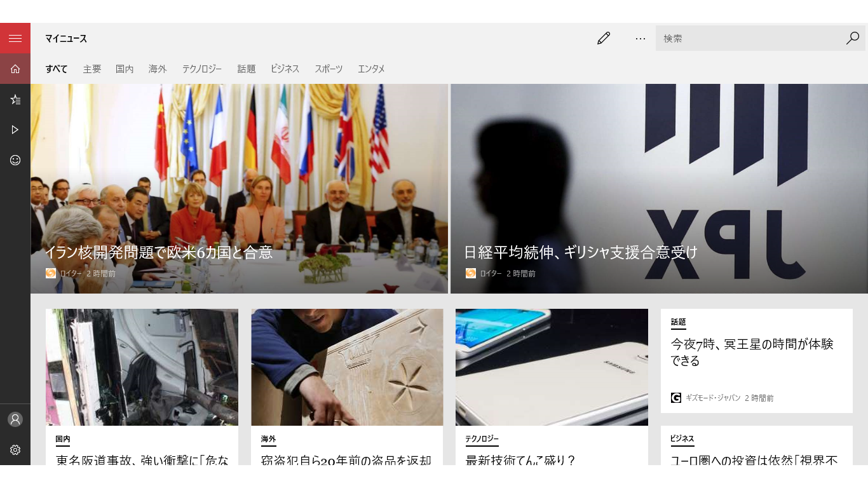This screenshot has height=488, width=868.
Task: Open the スポーツ tab
Action: [329, 69]
